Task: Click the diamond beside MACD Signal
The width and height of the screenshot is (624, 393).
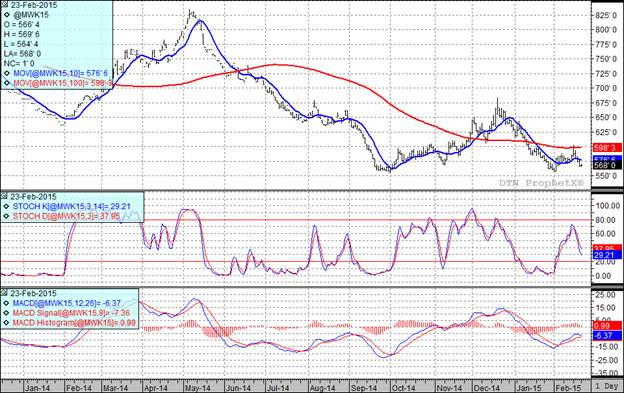Action: click(x=7, y=313)
